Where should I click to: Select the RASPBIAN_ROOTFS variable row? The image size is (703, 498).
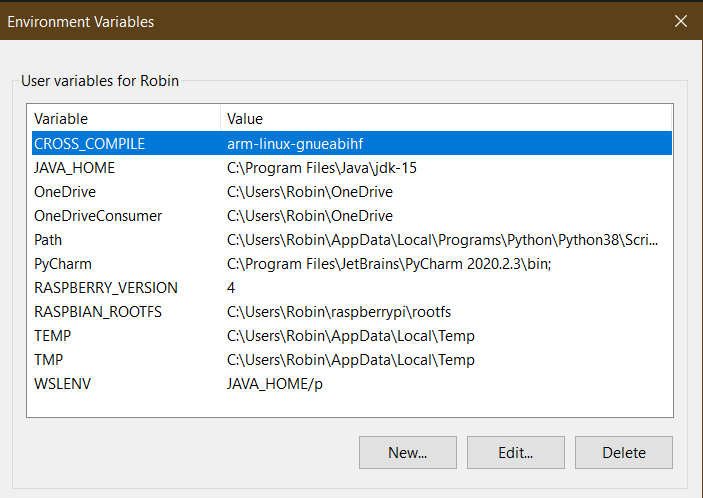(352, 312)
